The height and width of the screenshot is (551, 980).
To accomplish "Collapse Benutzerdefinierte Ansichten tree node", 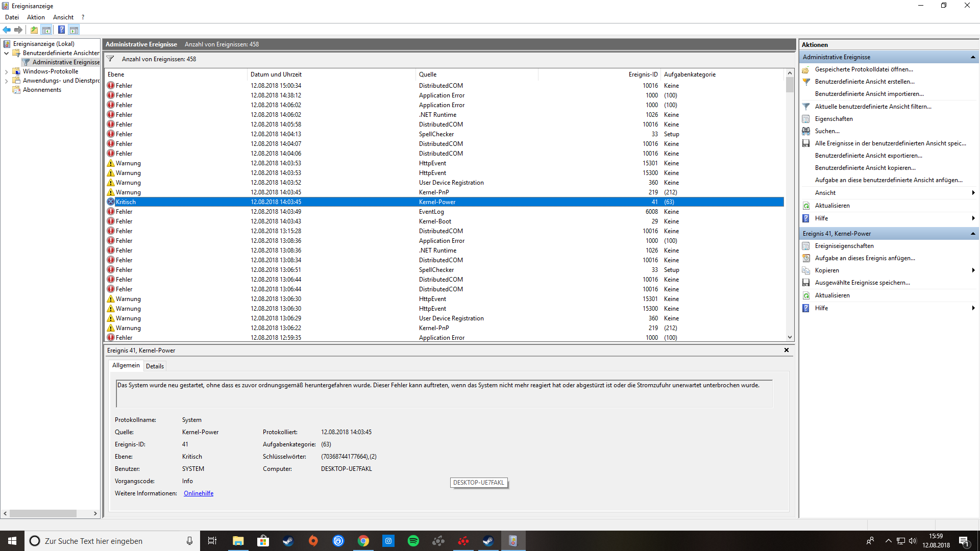I will pyautogui.click(x=6, y=53).
